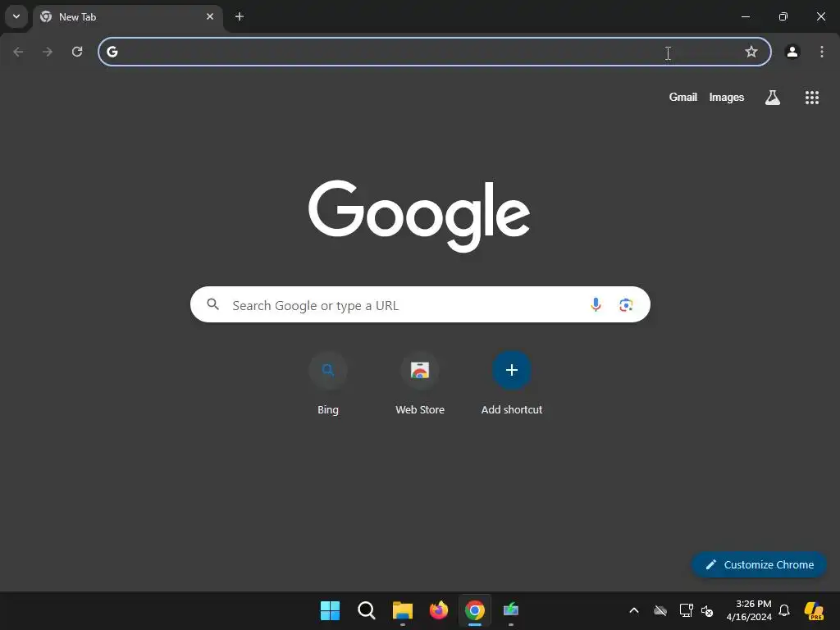The width and height of the screenshot is (840, 630).
Task: Open the Chrome three-dot menu
Action: pyautogui.click(x=822, y=52)
